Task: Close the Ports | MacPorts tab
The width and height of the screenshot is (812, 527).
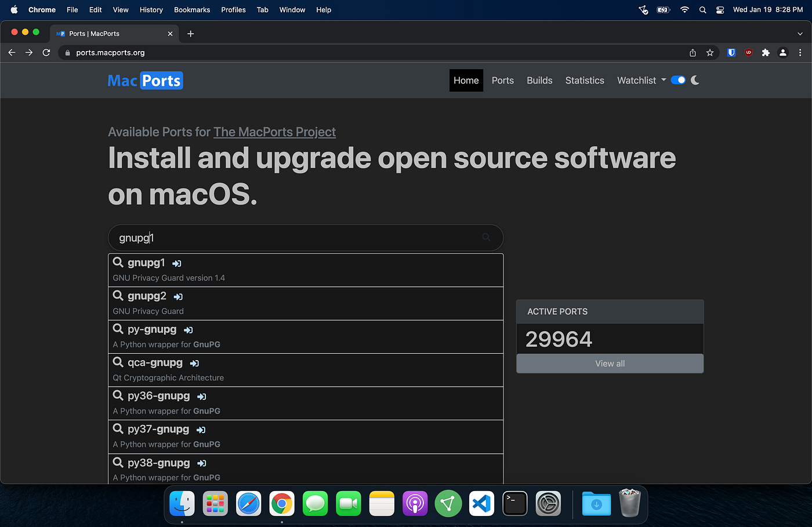Action: click(170, 34)
